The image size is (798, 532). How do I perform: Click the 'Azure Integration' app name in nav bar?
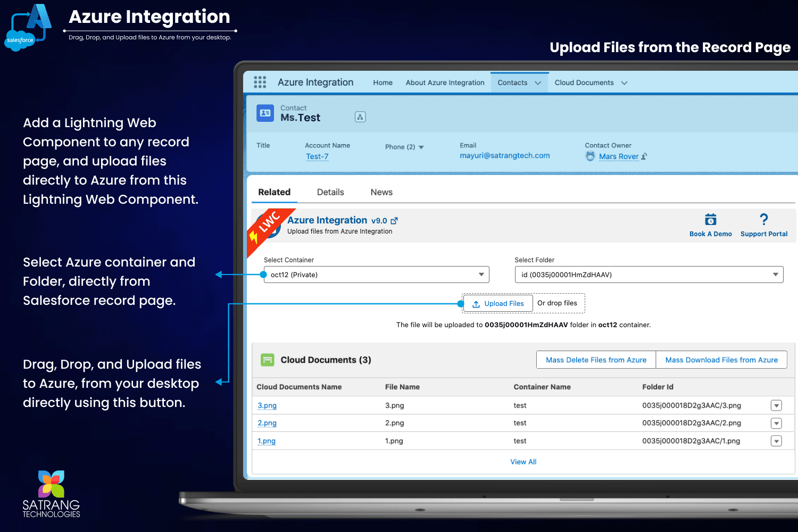click(315, 82)
